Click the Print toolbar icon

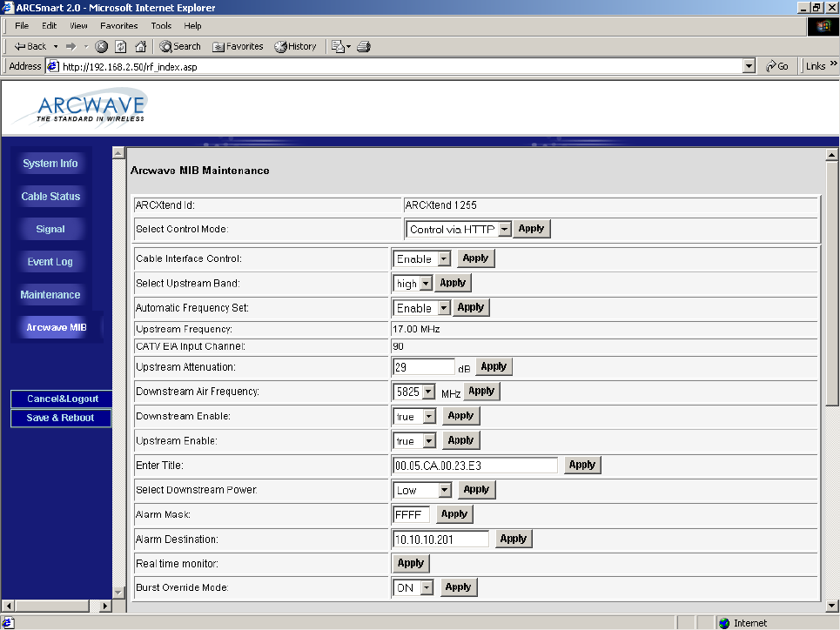tap(364, 47)
